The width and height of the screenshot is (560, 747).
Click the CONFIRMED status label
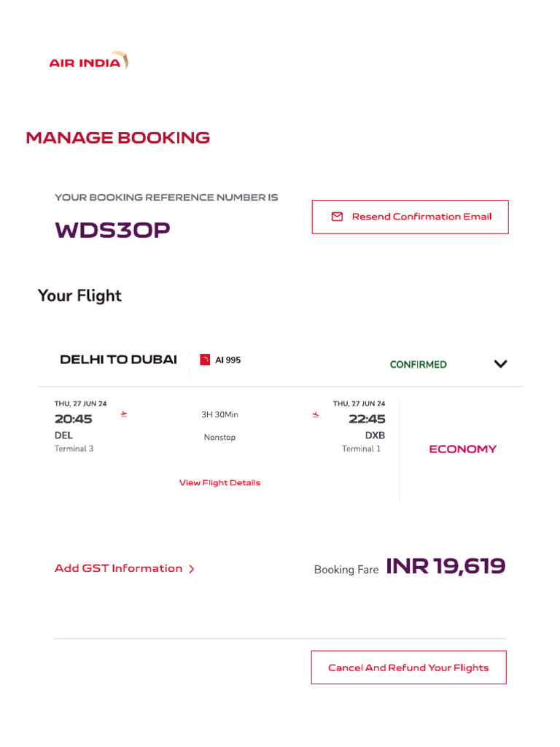click(418, 365)
